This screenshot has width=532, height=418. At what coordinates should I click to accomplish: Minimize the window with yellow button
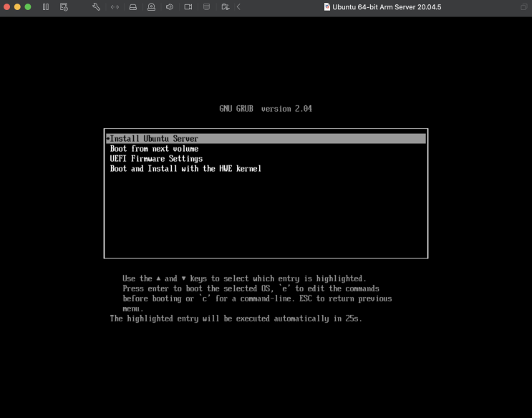[17, 6]
